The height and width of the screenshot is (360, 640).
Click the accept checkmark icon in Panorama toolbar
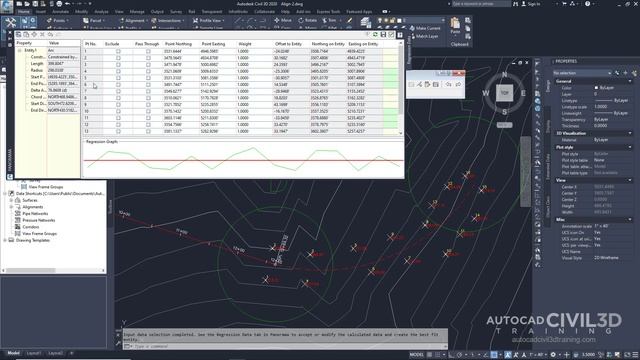[x=391, y=35]
